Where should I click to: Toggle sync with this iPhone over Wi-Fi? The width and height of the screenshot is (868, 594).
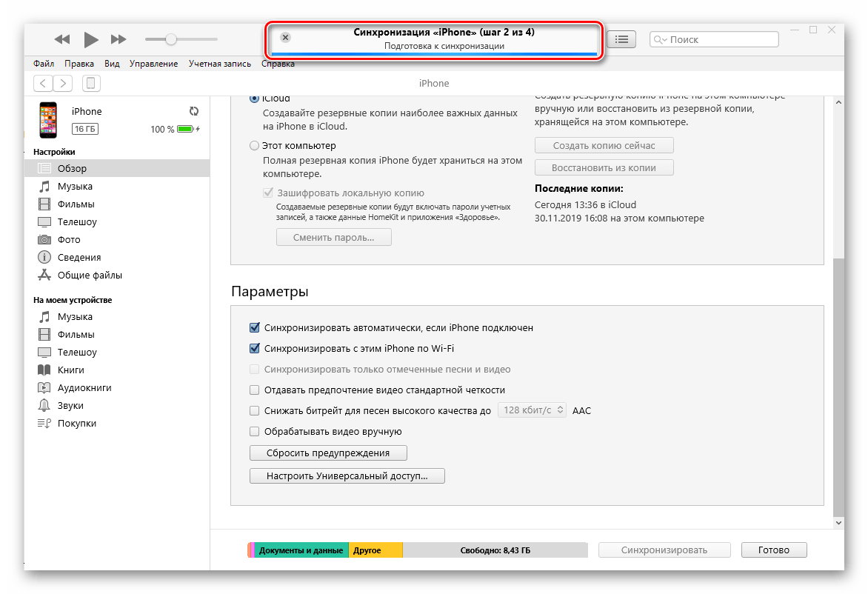pos(255,348)
